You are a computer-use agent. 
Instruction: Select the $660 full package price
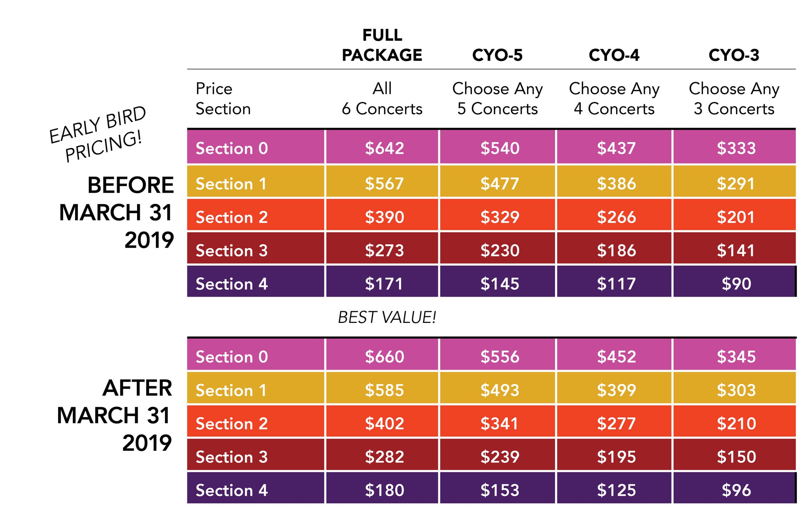384,356
